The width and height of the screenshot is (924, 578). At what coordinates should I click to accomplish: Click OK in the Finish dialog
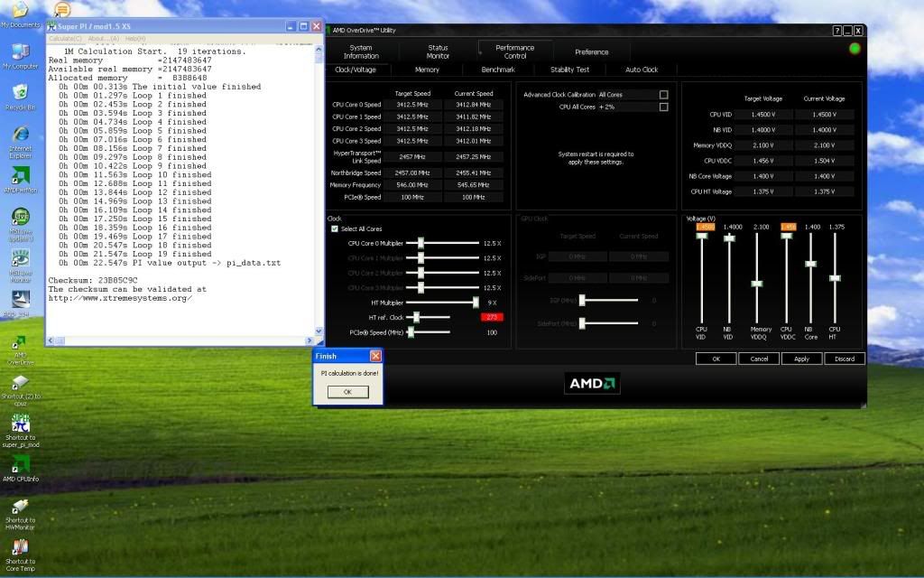click(x=347, y=392)
